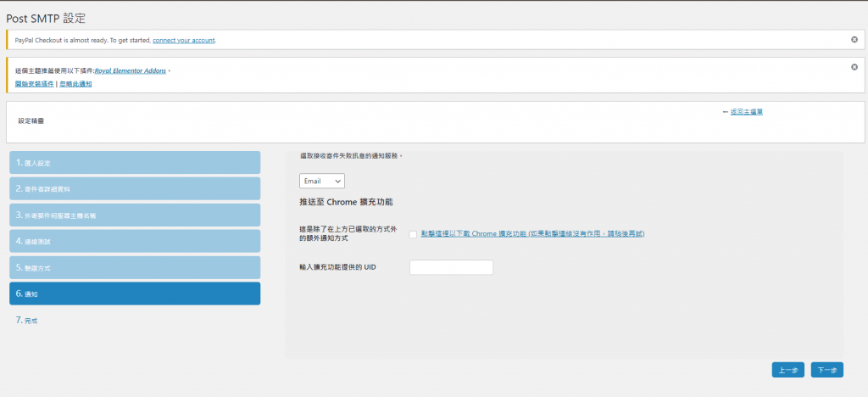Go to wizard step 5 驗證方式

click(x=135, y=267)
